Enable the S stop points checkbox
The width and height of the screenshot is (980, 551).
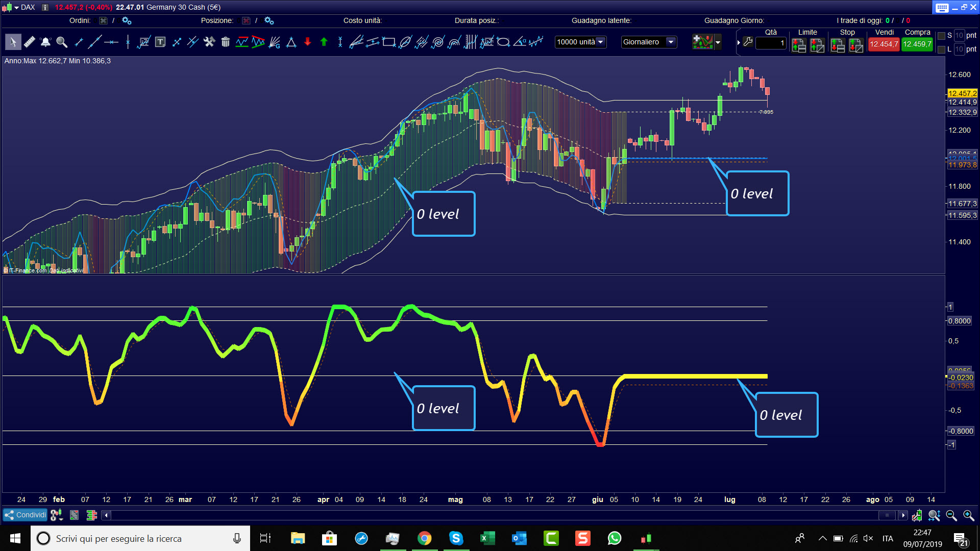click(x=942, y=36)
